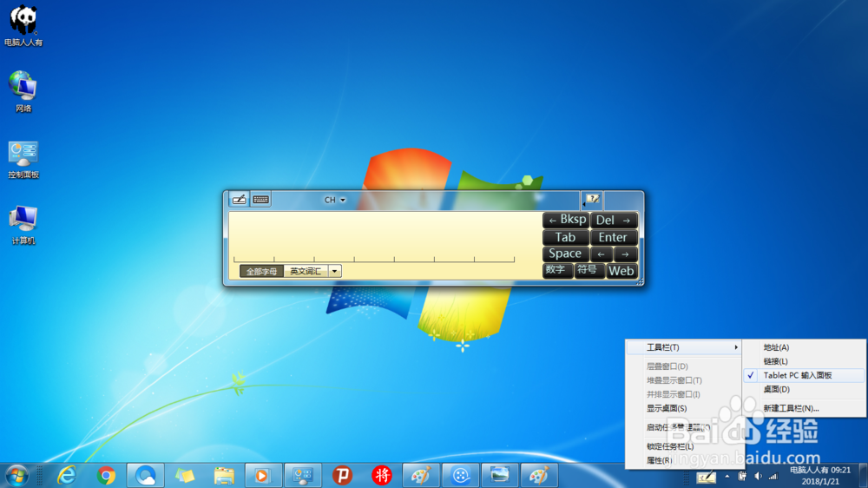Click the Bksp key
The width and height of the screenshot is (868, 488).
(x=566, y=220)
